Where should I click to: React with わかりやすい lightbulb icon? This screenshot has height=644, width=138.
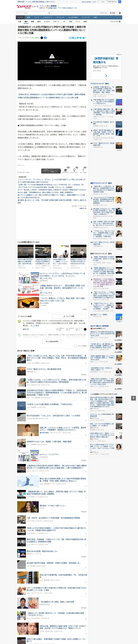(74, 170)
